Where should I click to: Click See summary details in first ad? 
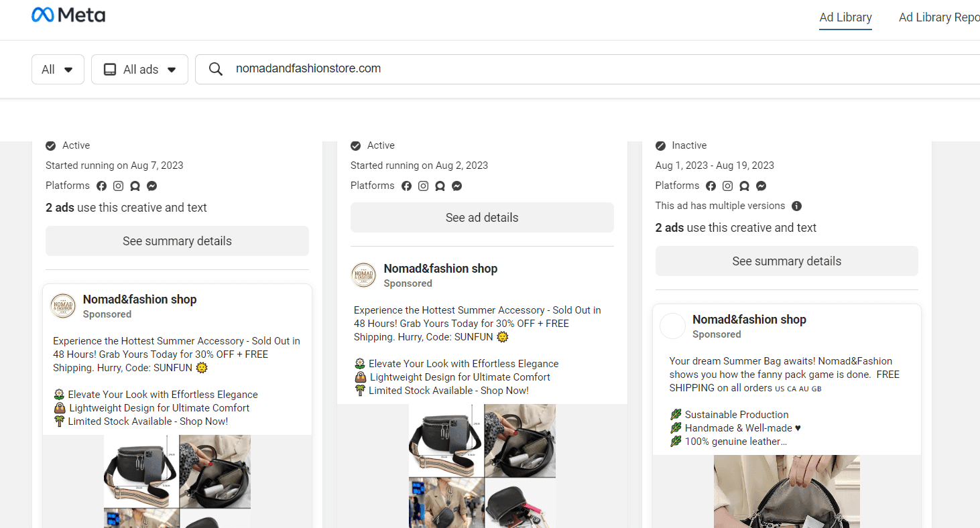point(177,241)
